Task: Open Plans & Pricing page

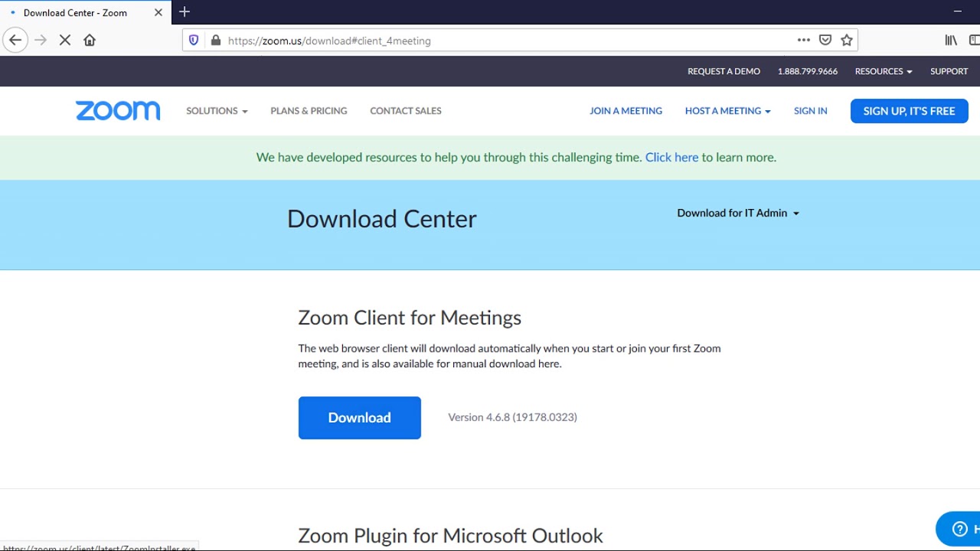Action: click(309, 111)
